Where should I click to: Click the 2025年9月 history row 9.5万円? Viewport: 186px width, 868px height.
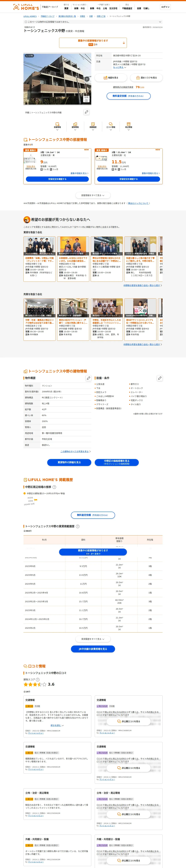click(x=93, y=566)
